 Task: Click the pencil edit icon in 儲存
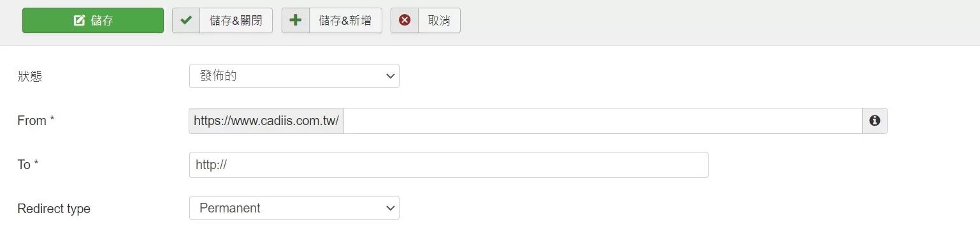[80, 20]
